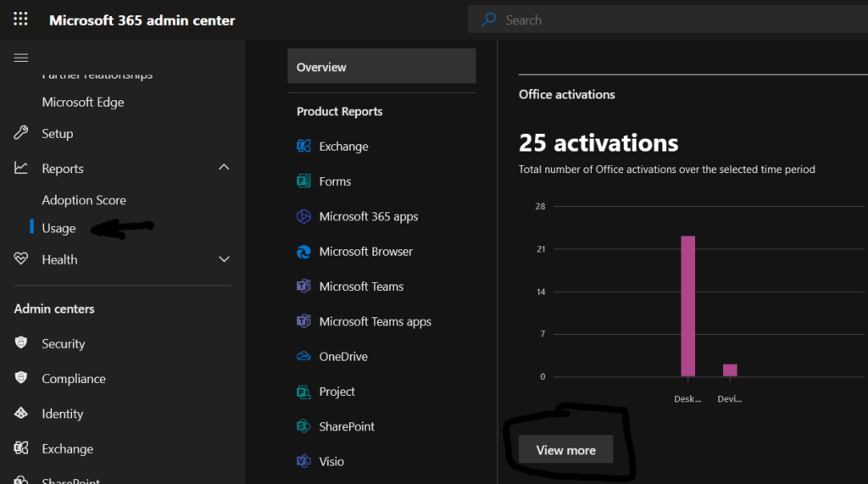Image resolution: width=868 pixels, height=484 pixels.
Task: Click the Security shield icon
Action: point(21,342)
